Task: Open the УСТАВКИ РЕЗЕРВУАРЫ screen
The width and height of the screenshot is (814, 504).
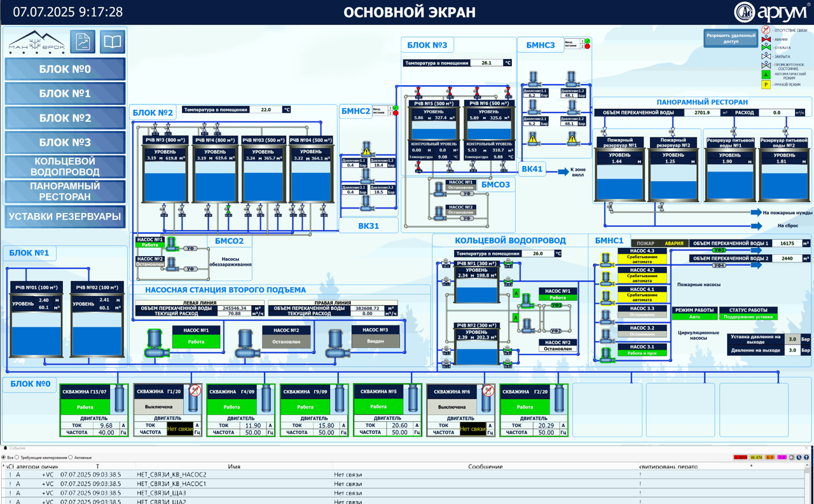Action: (x=65, y=217)
